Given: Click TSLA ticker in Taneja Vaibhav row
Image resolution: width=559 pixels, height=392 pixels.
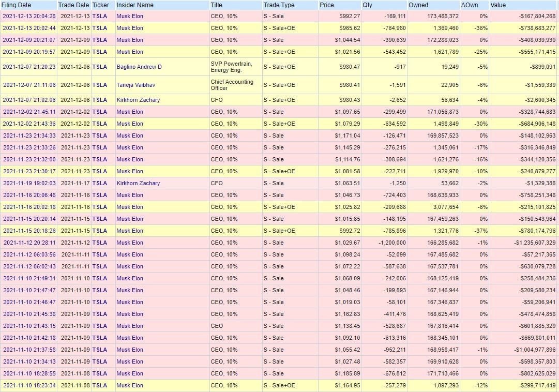Looking at the screenshot, I should [99, 85].
